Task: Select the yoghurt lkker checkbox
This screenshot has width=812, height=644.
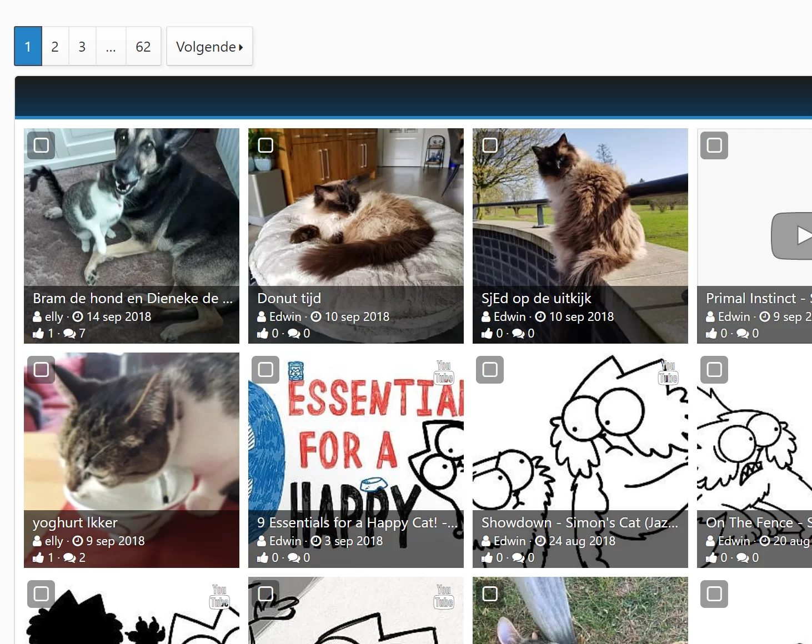Action: tap(41, 370)
